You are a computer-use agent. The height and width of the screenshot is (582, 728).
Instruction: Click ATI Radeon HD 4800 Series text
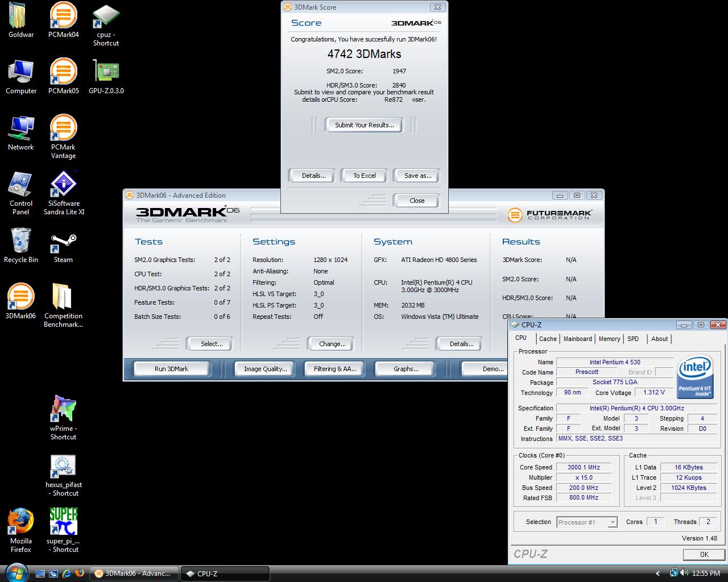coord(439,260)
